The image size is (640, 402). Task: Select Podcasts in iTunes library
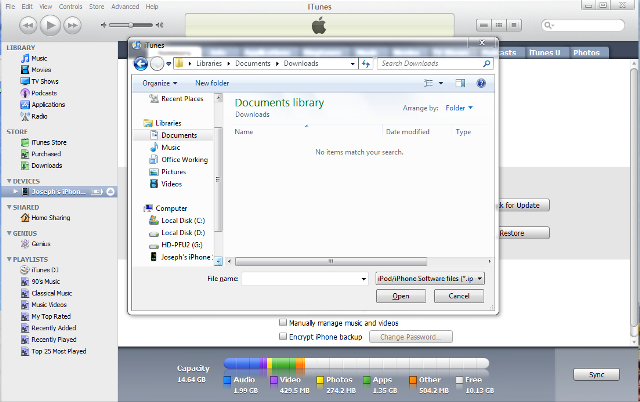click(44, 93)
